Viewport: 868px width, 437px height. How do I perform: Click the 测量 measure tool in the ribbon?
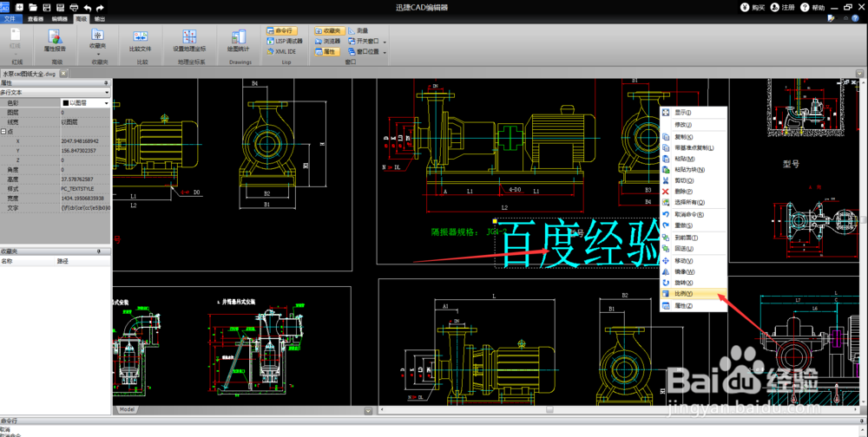tap(358, 31)
